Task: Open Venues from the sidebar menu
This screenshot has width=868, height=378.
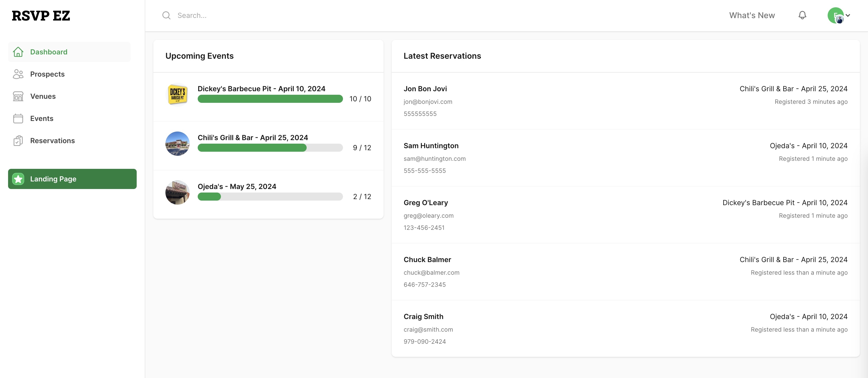Action: [43, 96]
